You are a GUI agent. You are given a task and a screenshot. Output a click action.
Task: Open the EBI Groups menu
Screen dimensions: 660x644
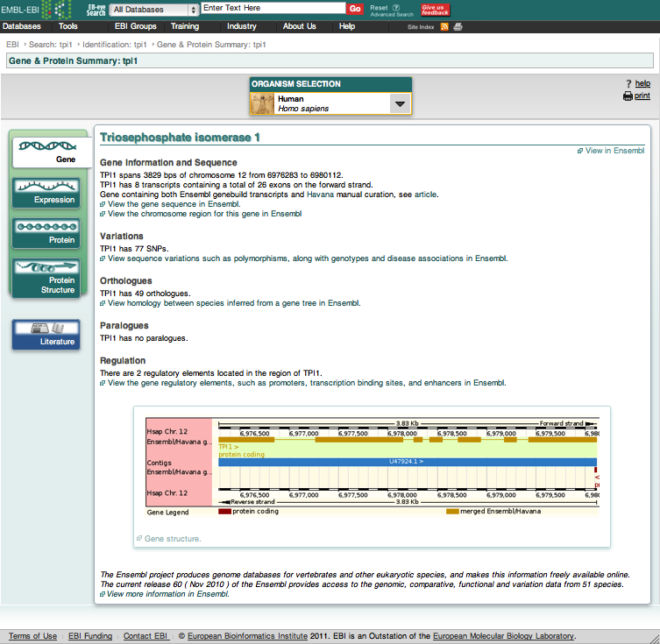(136, 26)
